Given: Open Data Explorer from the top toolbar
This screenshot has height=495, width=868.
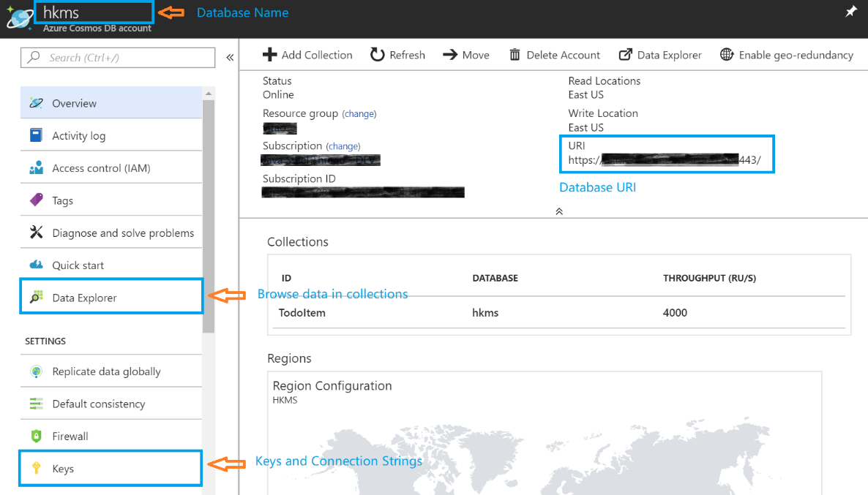Looking at the screenshot, I should (660, 55).
